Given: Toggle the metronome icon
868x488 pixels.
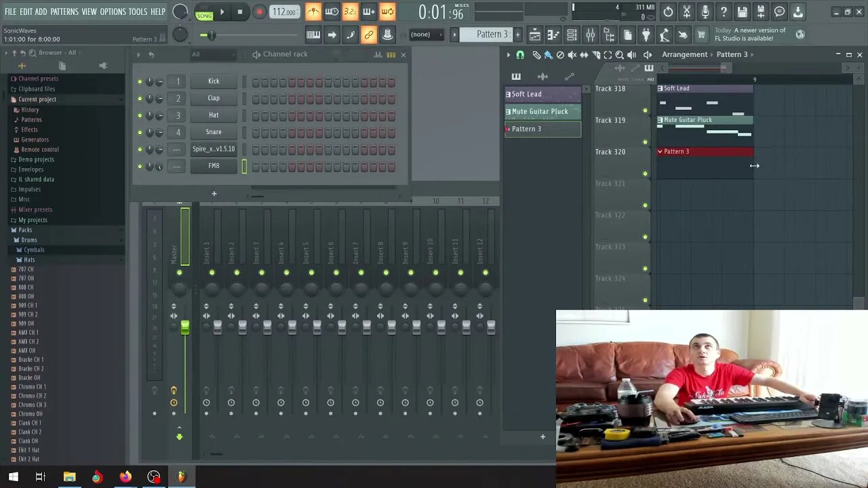Looking at the screenshot, I should tap(313, 12).
